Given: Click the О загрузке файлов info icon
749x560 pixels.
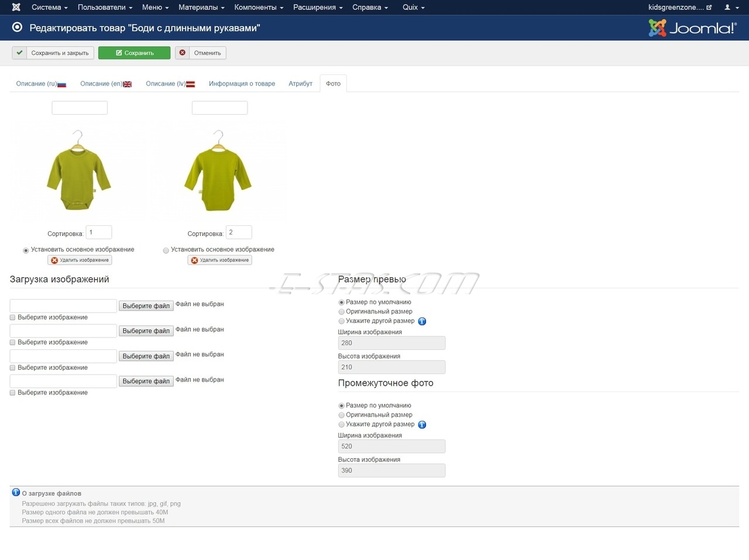Looking at the screenshot, I should point(16,493).
